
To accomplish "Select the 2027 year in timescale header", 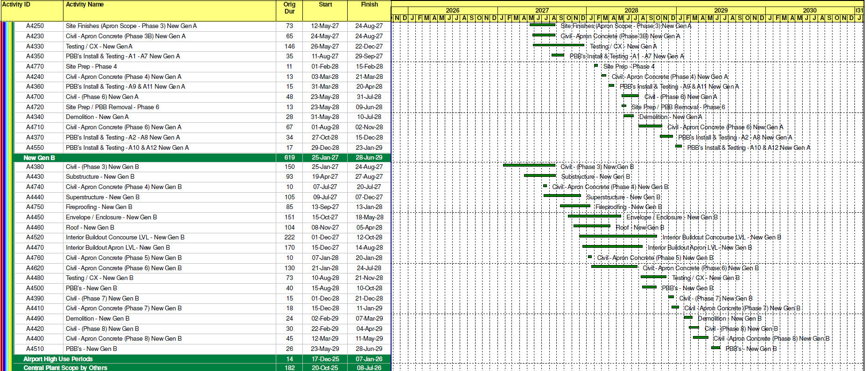I will click(x=542, y=10).
